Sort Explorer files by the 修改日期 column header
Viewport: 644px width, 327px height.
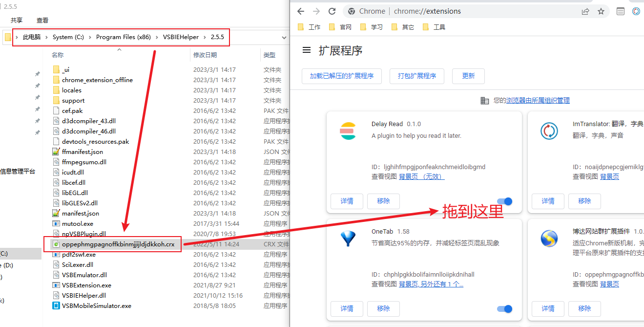tap(205, 55)
